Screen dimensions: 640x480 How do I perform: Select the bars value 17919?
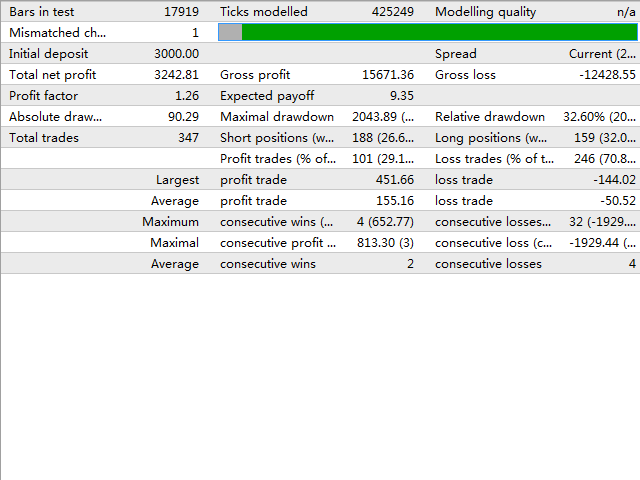181,11
